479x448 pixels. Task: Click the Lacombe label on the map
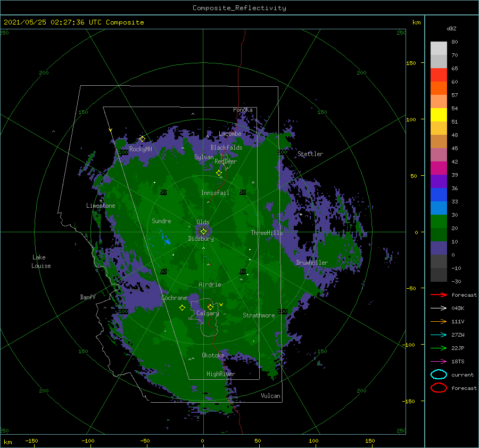(x=230, y=134)
